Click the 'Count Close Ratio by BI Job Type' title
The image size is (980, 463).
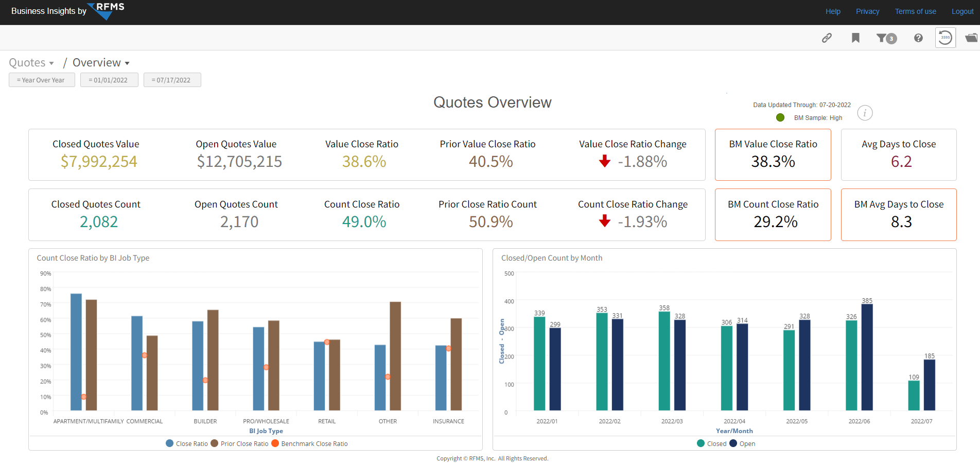tap(93, 258)
